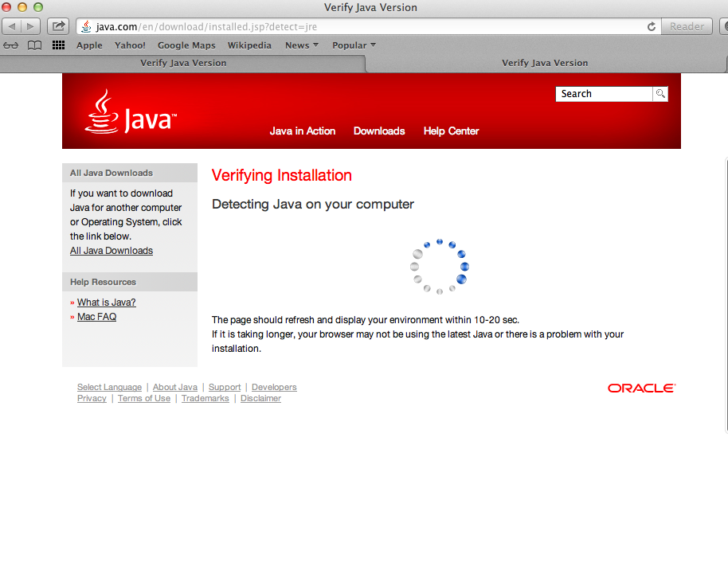This screenshot has width=728, height=570.
Task: Open About Java footer link
Action: coord(175,387)
